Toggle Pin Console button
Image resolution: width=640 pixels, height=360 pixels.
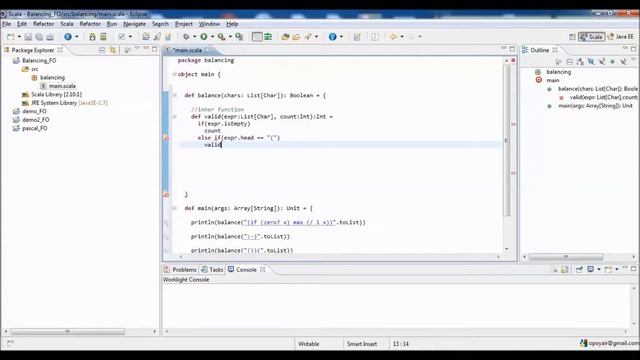(x=579, y=269)
